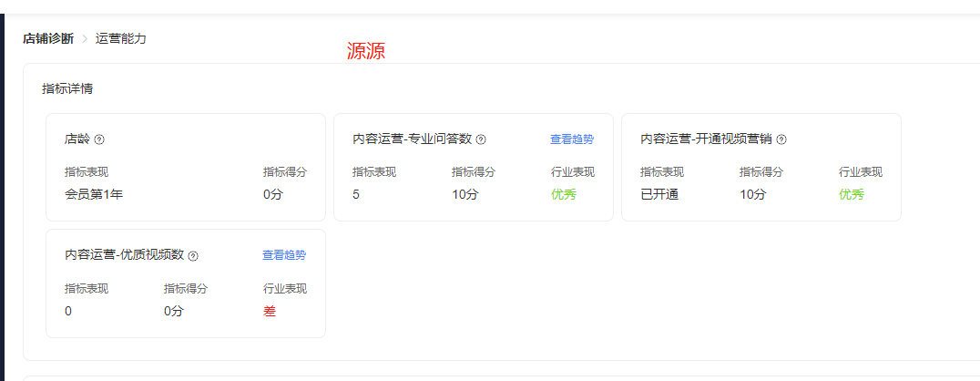
Task: Click the 内容运营-专业问答数 title
Action: click(412, 139)
